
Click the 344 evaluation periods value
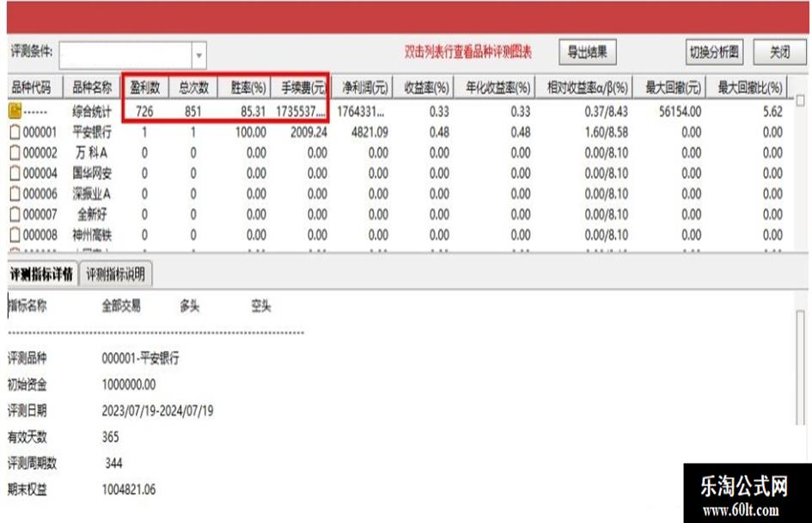[114, 463]
